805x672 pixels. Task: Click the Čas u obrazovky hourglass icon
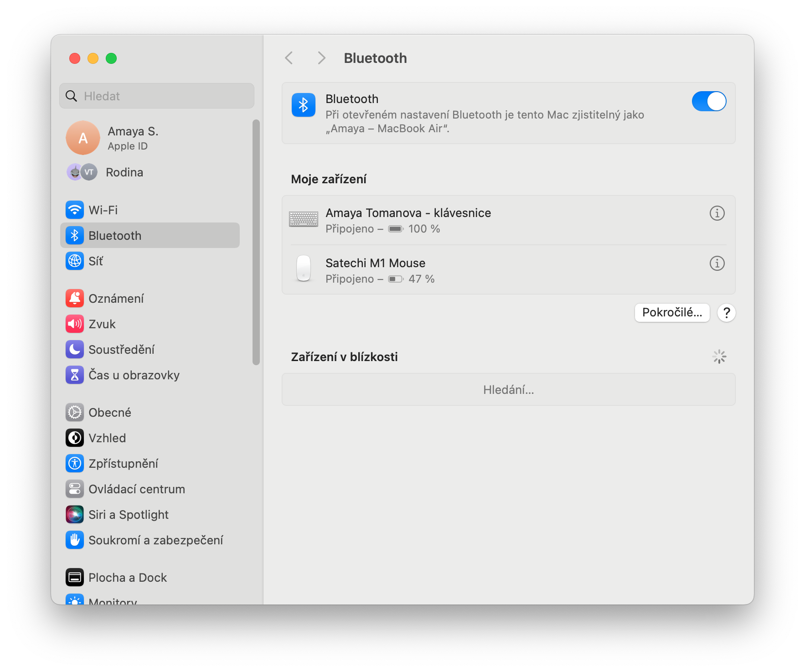[x=75, y=375]
